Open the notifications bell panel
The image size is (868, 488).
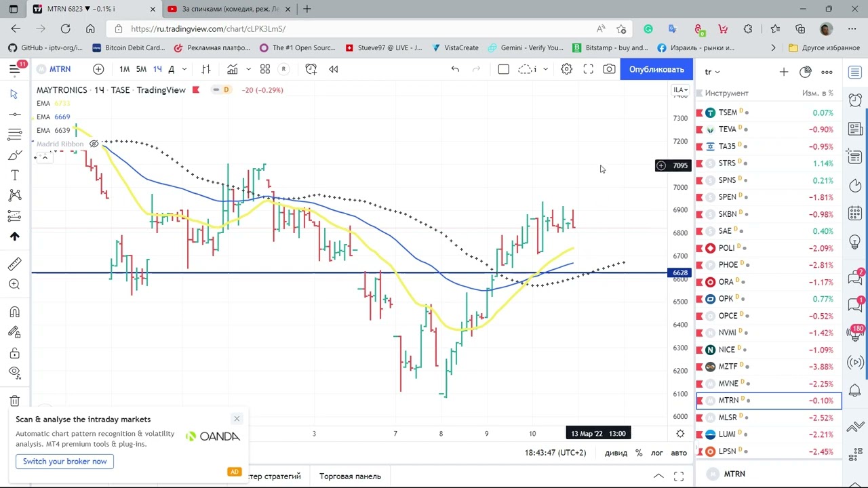(x=855, y=391)
